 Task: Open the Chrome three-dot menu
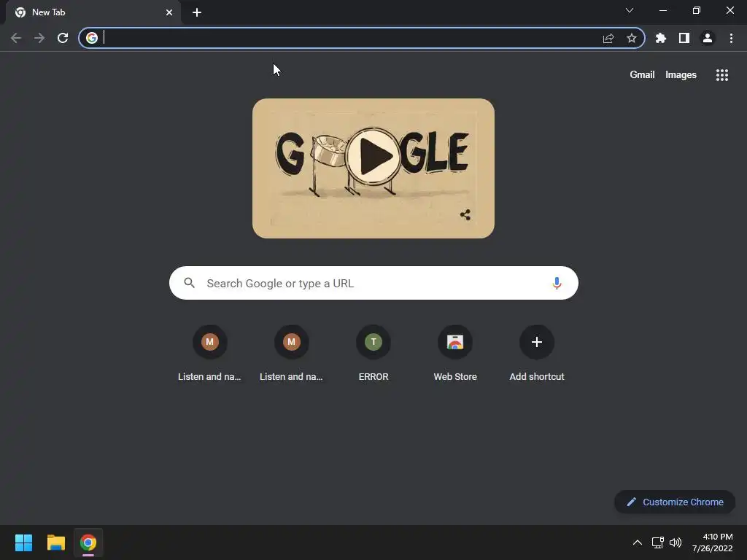click(731, 38)
